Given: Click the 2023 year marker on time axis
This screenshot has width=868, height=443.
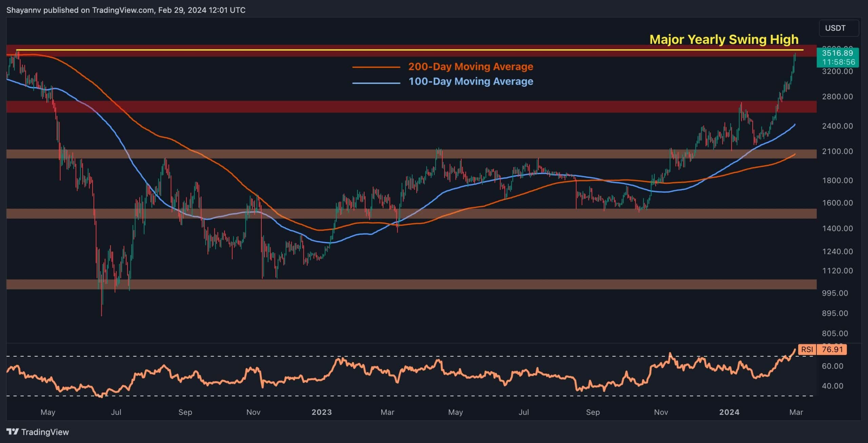Looking at the screenshot, I should [321, 412].
